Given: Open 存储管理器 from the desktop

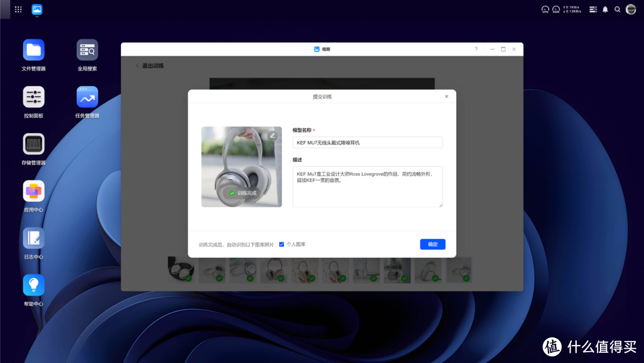Looking at the screenshot, I should point(33,145).
